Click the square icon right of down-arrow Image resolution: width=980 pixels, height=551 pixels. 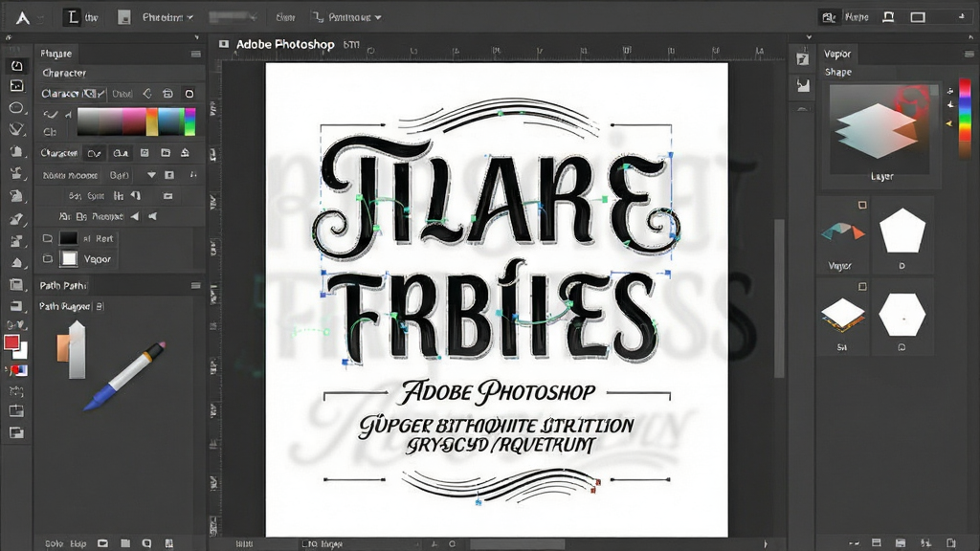pos(169,176)
